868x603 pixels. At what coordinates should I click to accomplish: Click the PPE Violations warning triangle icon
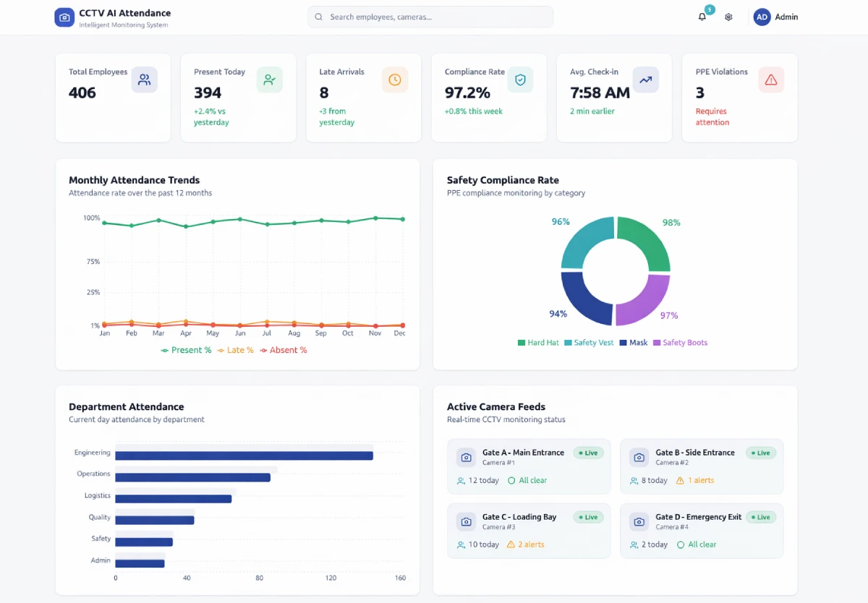(771, 80)
